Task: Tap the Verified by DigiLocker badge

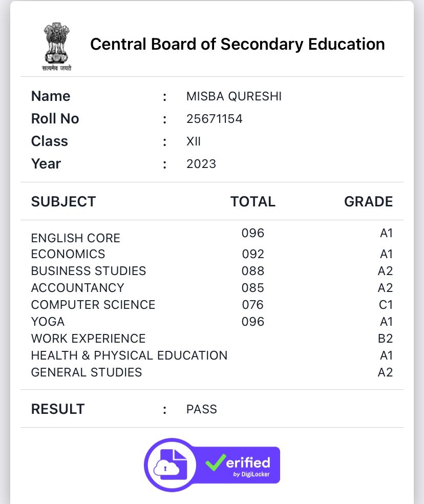Action: [212, 465]
